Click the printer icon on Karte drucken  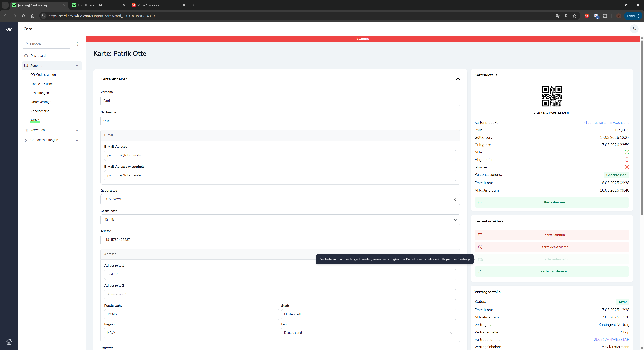click(x=480, y=202)
